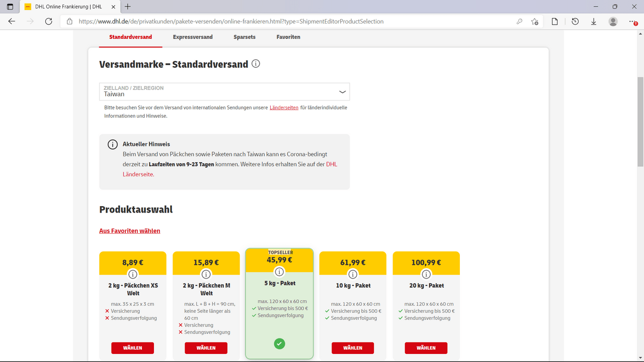The width and height of the screenshot is (644, 362).
Task: Switch to Standardversand tab
Action: tap(130, 37)
